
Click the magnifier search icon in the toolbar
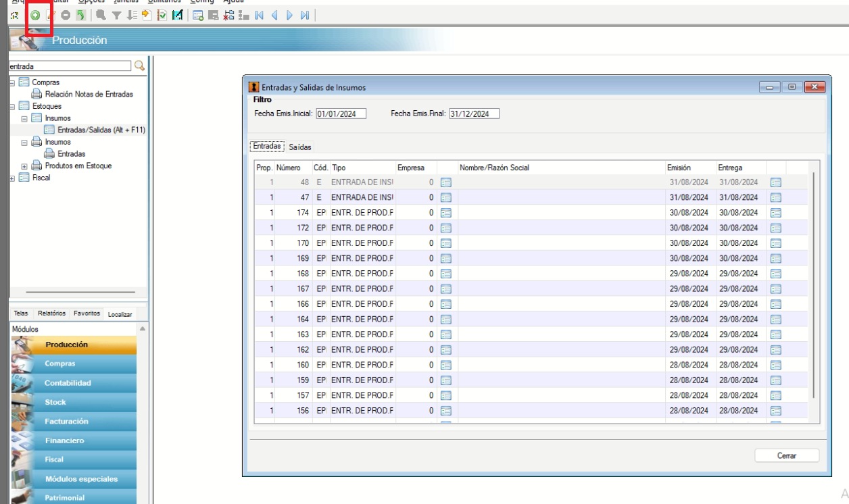101,15
